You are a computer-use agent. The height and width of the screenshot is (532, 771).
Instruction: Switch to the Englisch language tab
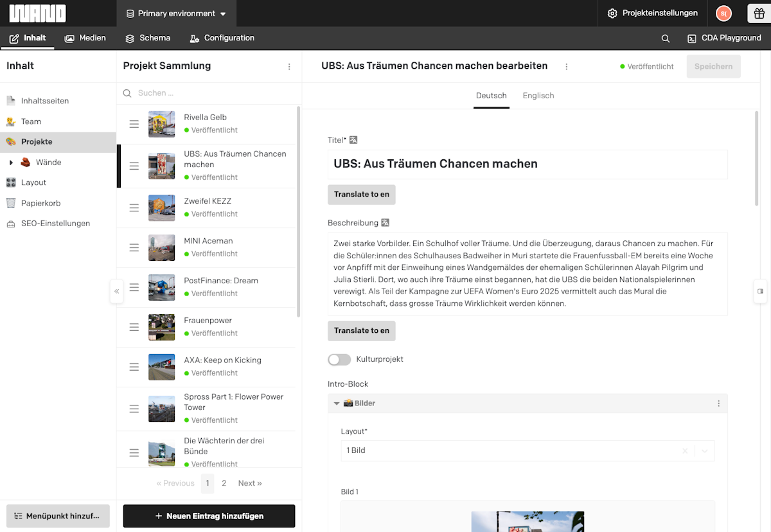(538, 96)
